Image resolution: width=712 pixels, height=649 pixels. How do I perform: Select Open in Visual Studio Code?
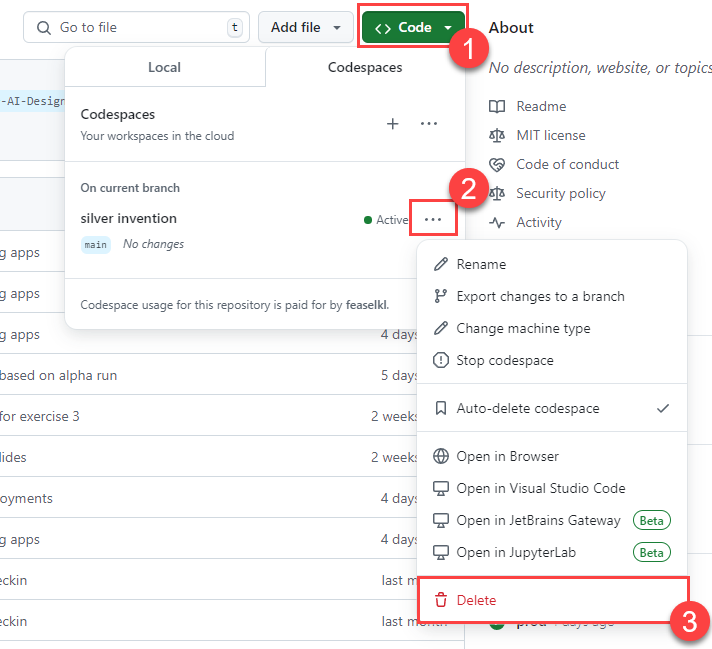540,489
